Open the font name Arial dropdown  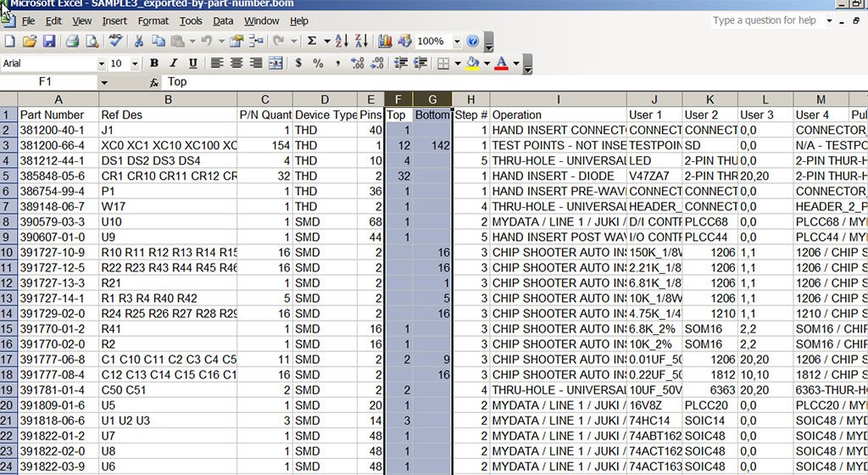(102, 64)
